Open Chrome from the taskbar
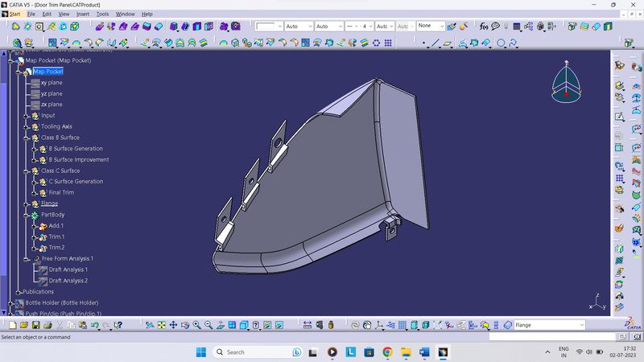 pos(387,352)
